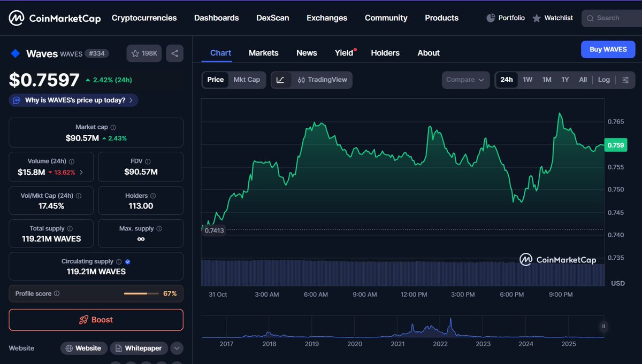Click the share icon button
The image size is (642, 364).
point(174,53)
